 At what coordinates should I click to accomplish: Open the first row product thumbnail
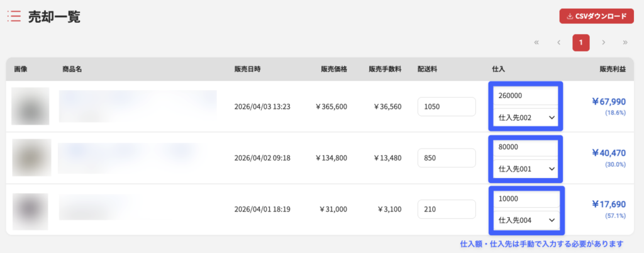click(x=30, y=106)
